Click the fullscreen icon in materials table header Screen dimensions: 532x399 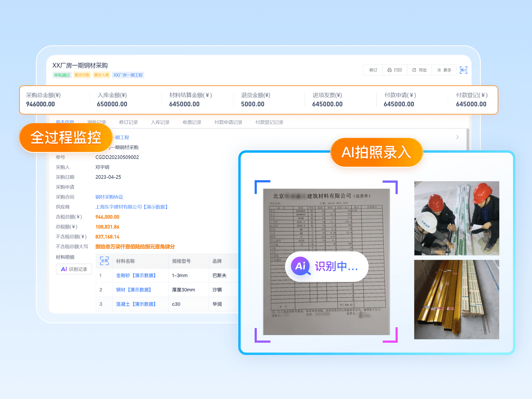tap(104, 261)
